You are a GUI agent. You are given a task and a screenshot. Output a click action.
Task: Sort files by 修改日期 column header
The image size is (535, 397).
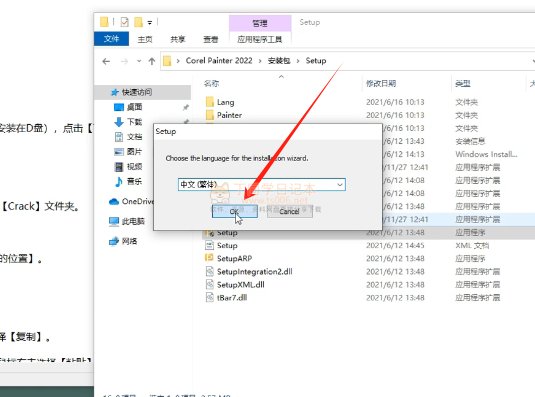[x=381, y=83]
